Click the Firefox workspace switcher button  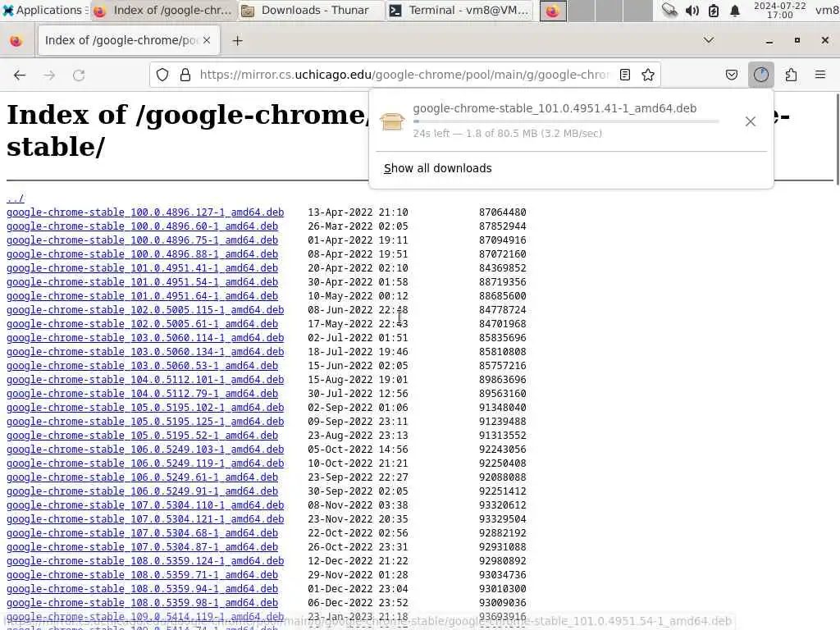point(553,10)
